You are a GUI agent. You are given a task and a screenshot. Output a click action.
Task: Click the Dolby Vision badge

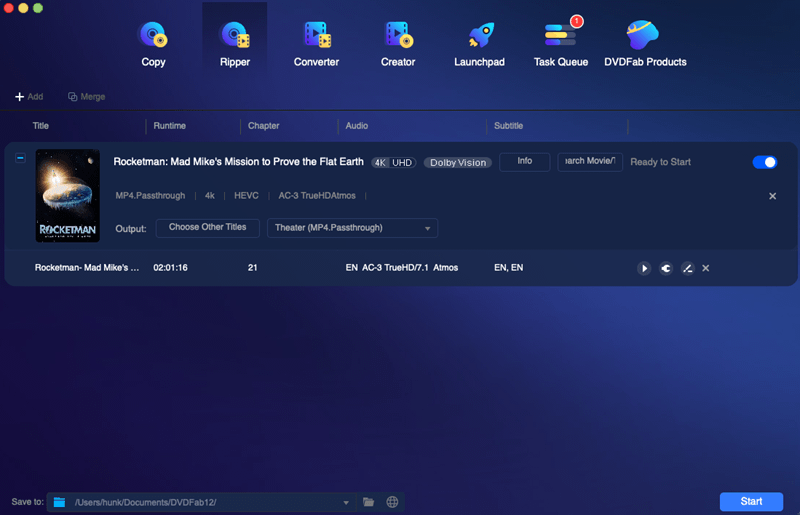pos(458,162)
